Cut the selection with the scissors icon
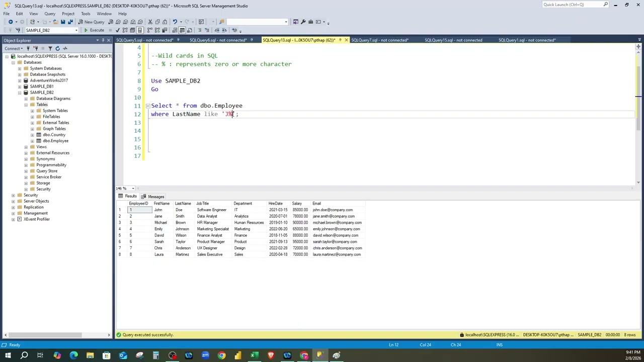The image size is (644, 362). (x=150, y=22)
